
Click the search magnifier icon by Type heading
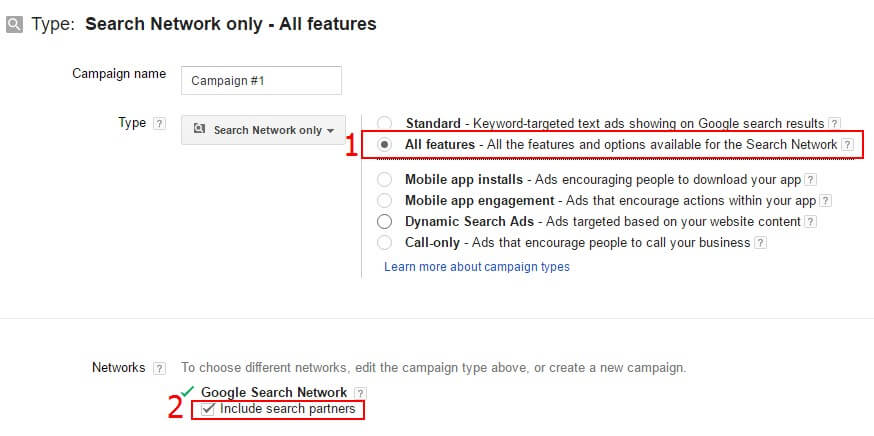[14, 24]
